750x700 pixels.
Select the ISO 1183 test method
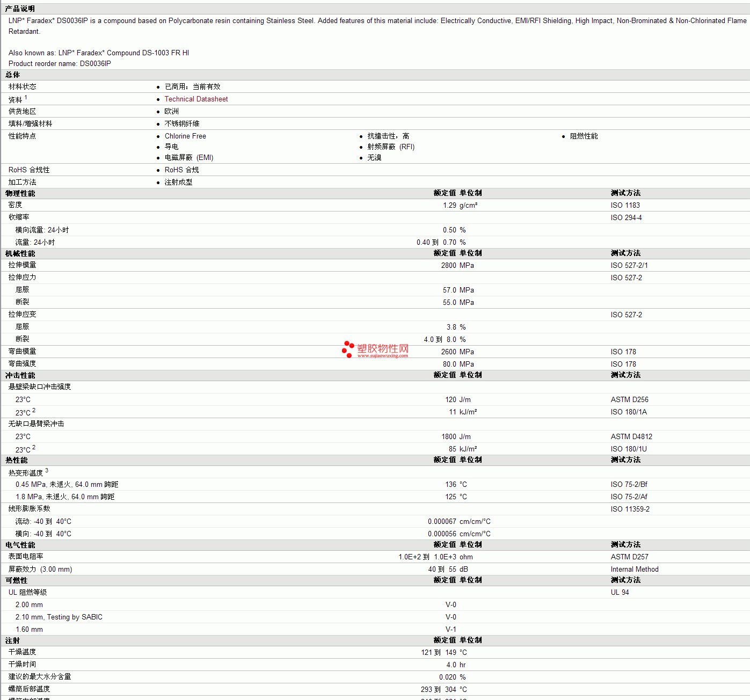(x=625, y=206)
